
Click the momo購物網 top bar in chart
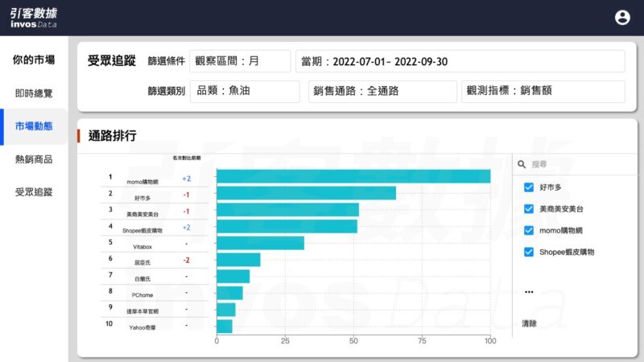tap(353, 176)
